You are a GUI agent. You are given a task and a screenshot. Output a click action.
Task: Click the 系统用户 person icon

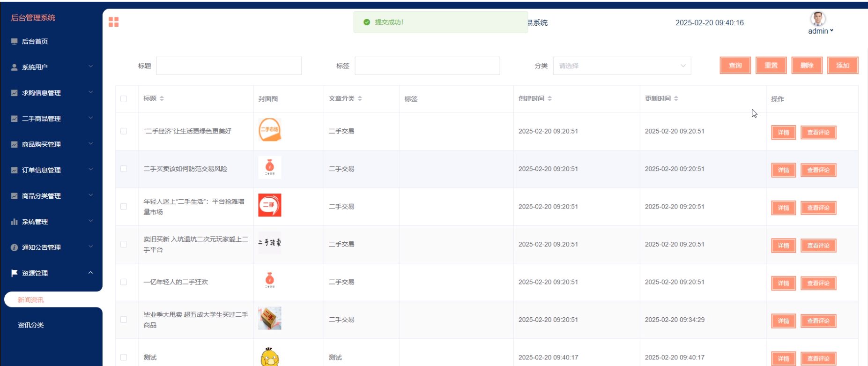(14, 67)
